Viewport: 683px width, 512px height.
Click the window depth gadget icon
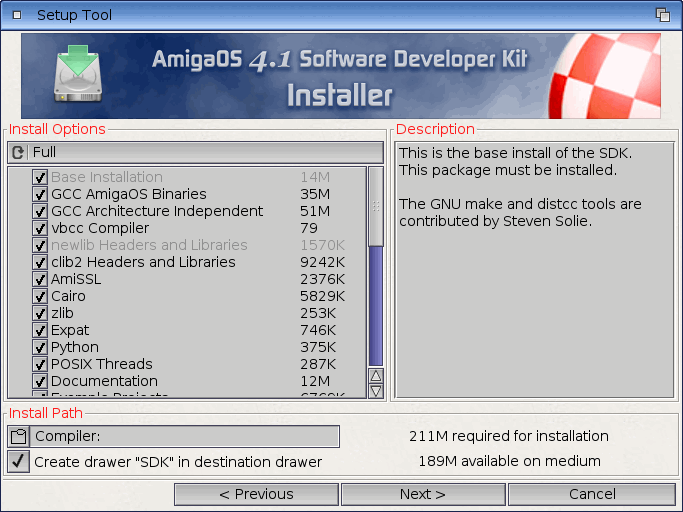pos(663,15)
